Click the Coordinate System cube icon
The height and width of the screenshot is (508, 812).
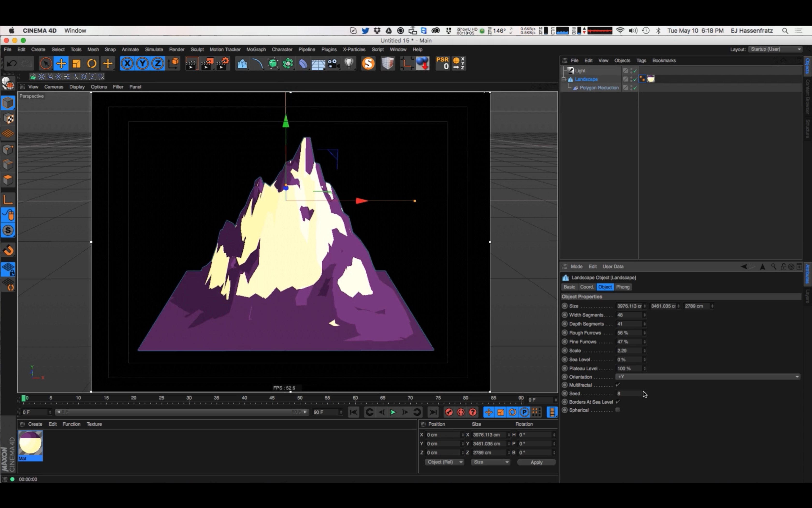point(174,63)
